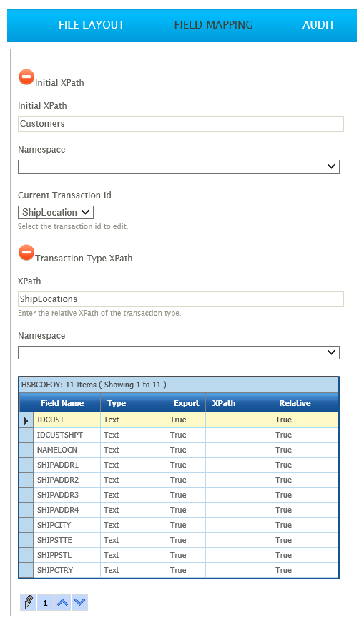Open the first Namespace dropdown
Viewport: 364px width, 623px height.
179,166
